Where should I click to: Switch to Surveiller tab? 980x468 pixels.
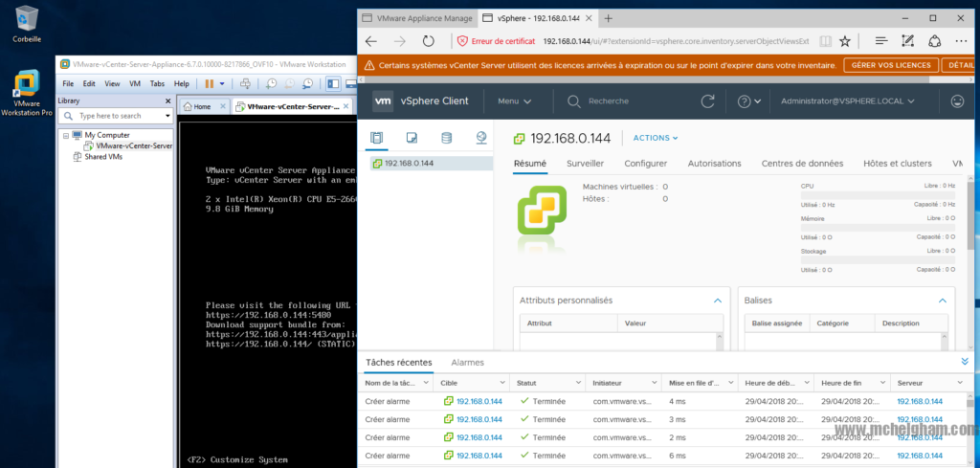585,164
